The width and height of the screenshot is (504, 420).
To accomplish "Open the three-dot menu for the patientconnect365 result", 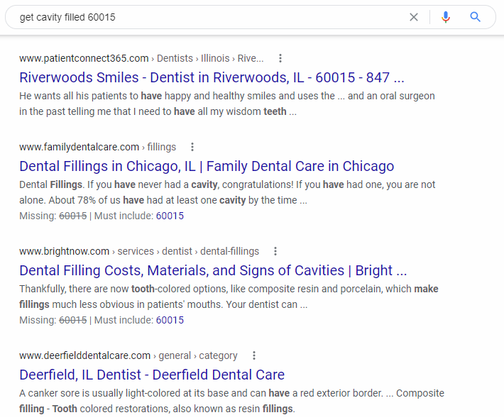I will pos(280,58).
